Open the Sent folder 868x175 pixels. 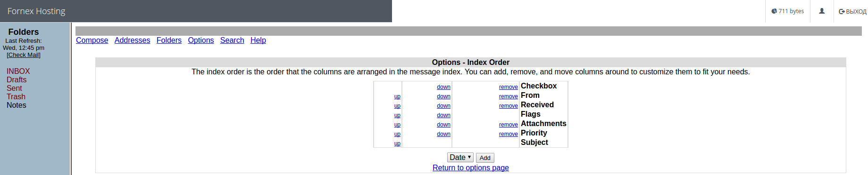click(x=14, y=88)
